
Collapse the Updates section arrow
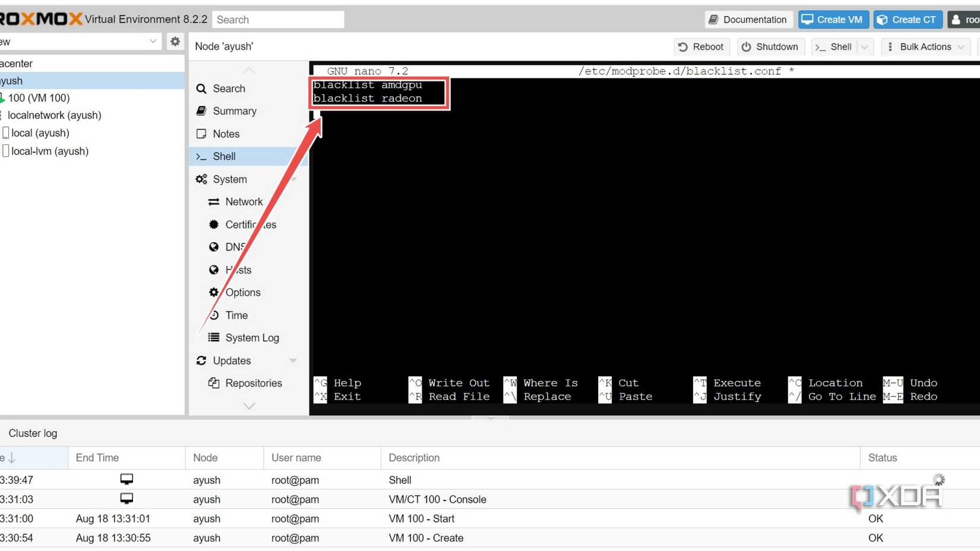coord(293,360)
